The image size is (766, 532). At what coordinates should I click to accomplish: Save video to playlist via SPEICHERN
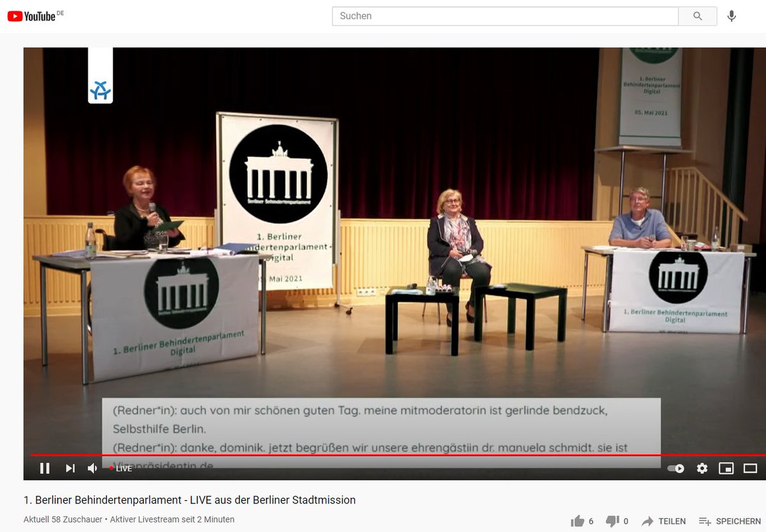(730, 521)
